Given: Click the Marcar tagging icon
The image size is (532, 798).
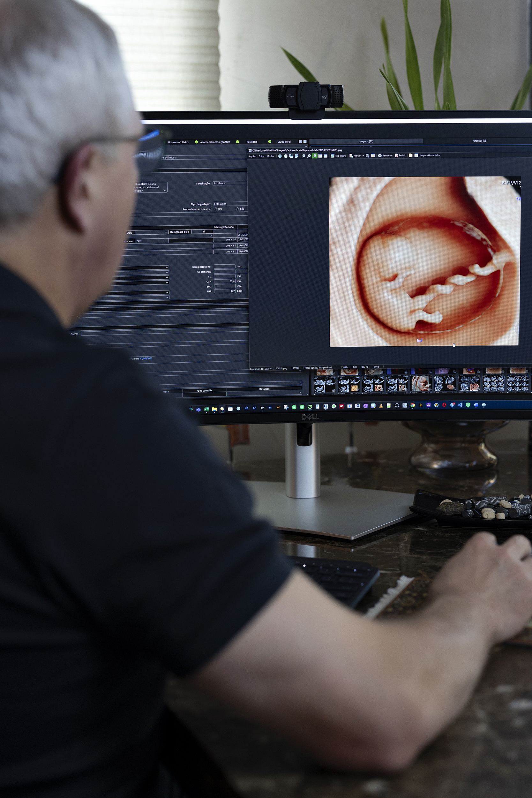Looking at the screenshot, I should tap(352, 155).
